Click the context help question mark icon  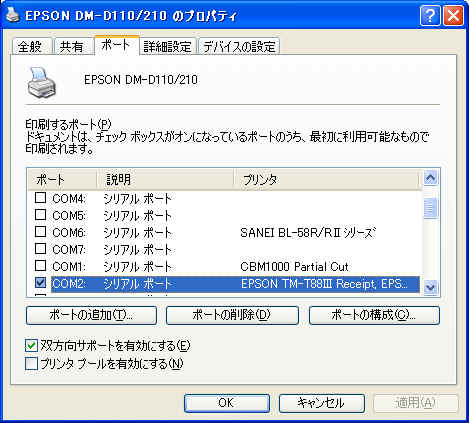(430, 15)
